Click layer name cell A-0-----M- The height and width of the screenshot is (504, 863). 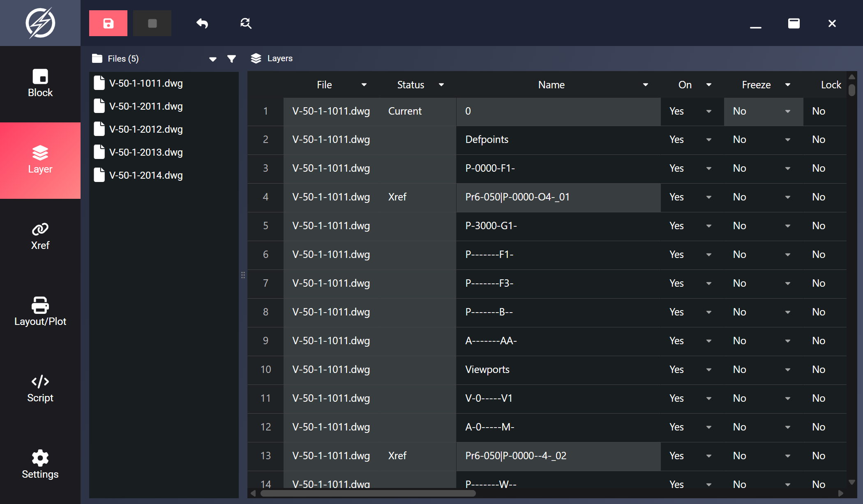coord(558,428)
